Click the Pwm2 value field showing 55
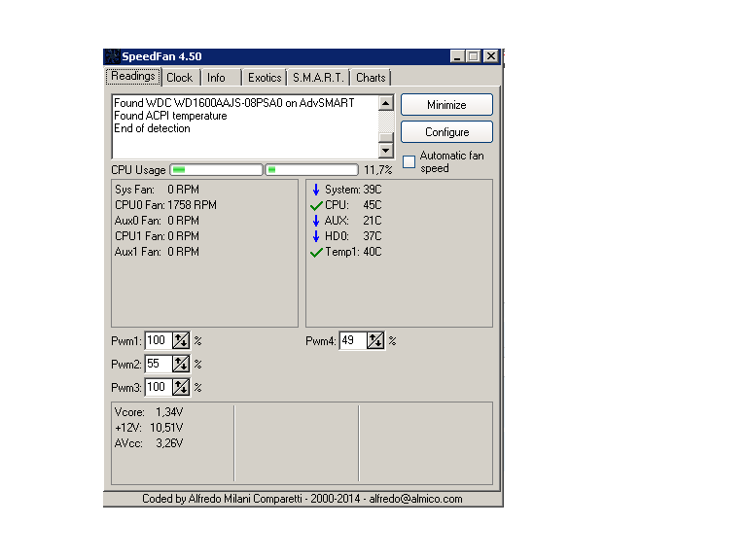 pos(159,364)
